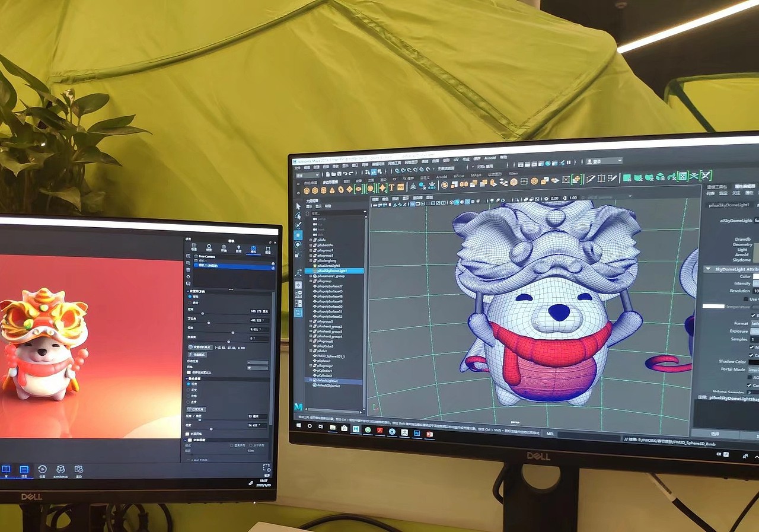The image size is (759, 532).
Task: Create a polygon cylinder from the shelf
Action: click(x=324, y=190)
